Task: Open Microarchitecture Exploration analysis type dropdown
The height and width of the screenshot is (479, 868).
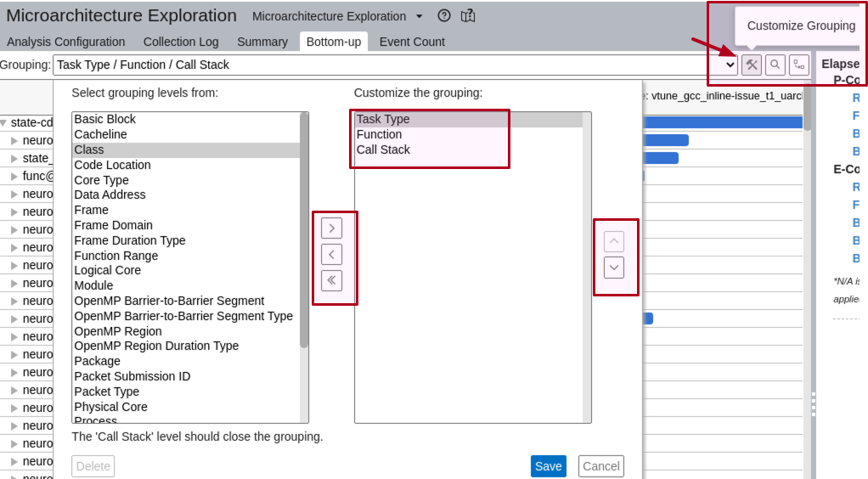Action: pyautogui.click(x=419, y=16)
